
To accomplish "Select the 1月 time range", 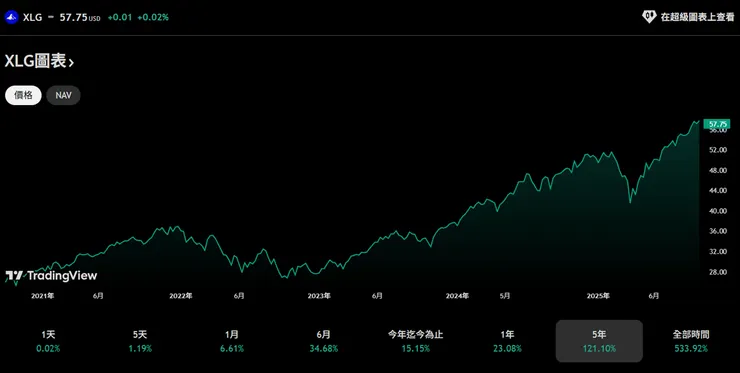I will [232, 341].
